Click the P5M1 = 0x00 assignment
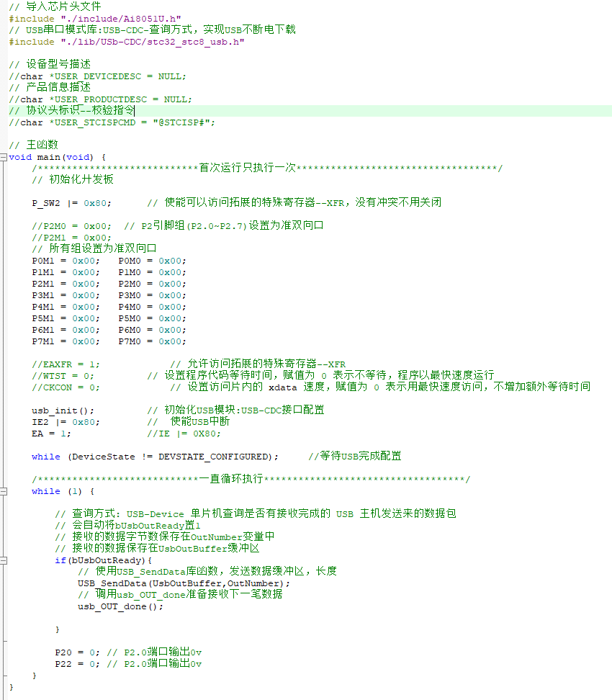 pyautogui.click(x=66, y=319)
